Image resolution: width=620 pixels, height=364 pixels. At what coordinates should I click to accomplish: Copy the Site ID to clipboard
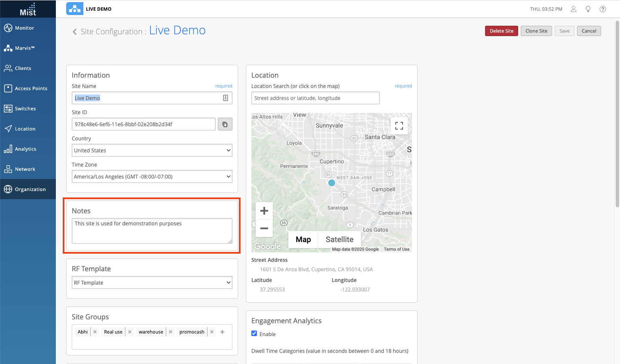pyautogui.click(x=225, y=124)
